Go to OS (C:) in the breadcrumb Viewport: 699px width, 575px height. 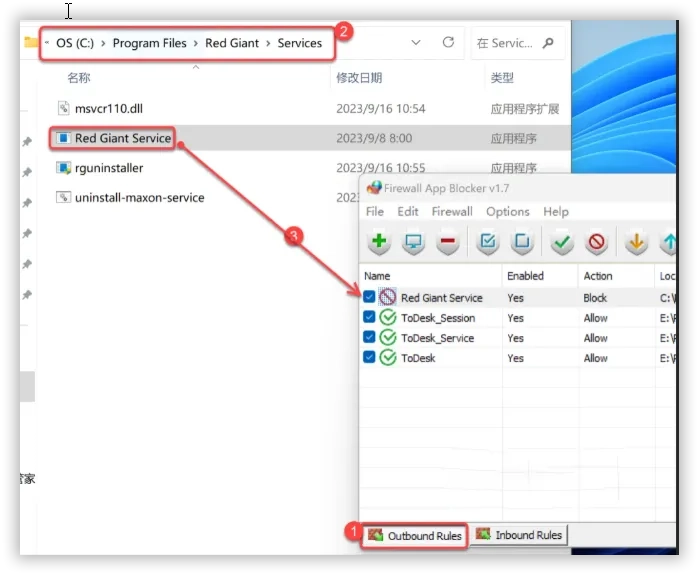coord(75,43)
